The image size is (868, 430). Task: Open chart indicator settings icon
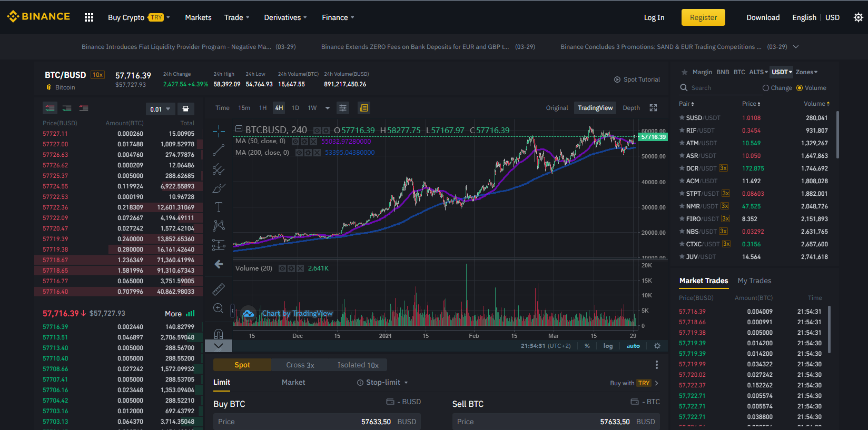343,108
